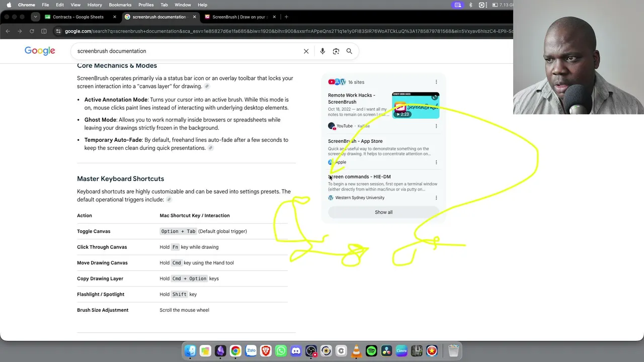Select the "Copy Drawing Layer" row label

(100, 279)
